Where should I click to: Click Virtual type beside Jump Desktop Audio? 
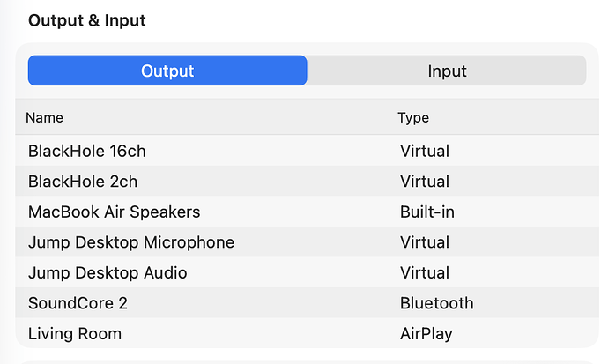click(424, 273)
